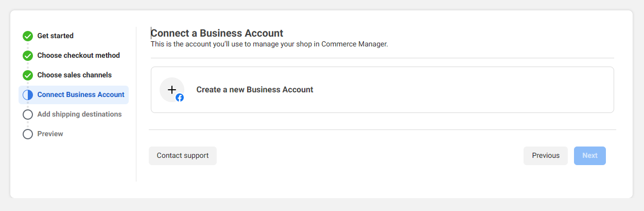Click the plus icon in the account card

click(x=171, y=90)
